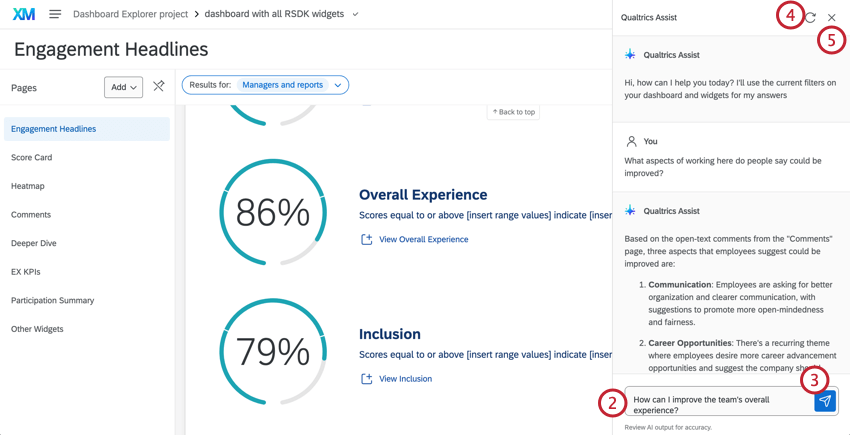The image size is (850, 435).
Task: Unpin the Pages sidebar panel
Action: tap(158, 87)
